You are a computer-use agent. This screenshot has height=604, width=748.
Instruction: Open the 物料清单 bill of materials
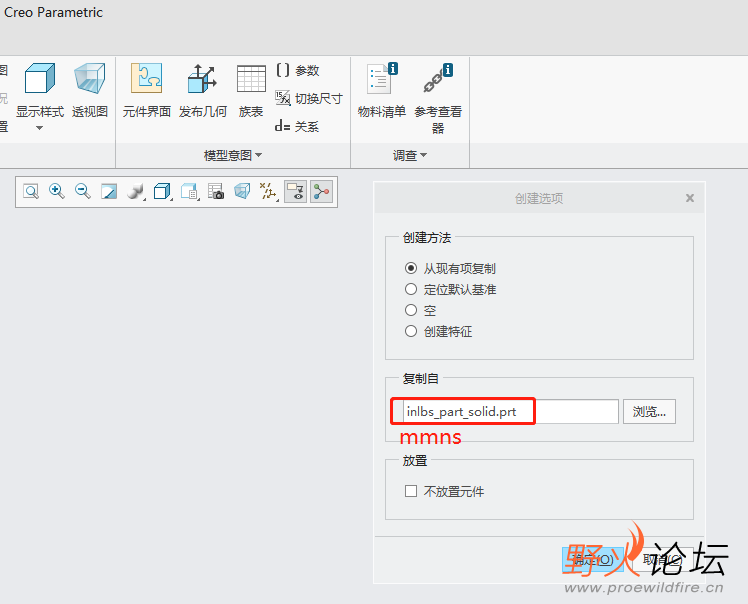(382, 91)
